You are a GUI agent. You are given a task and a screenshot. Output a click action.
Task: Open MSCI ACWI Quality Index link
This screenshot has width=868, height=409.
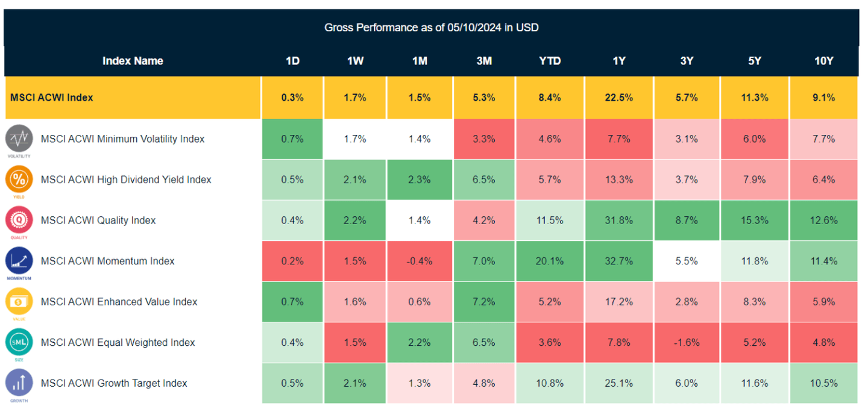[98, 220]
